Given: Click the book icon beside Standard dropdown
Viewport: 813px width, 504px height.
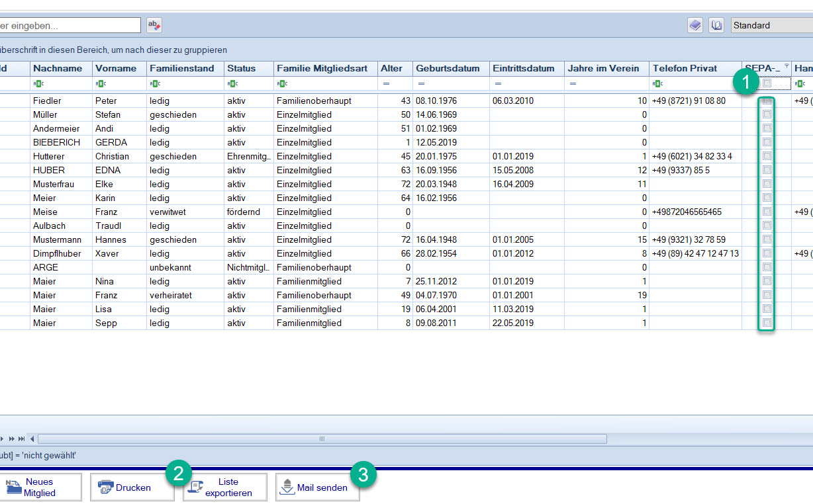Looking at the screenshot, I should 716,25.
